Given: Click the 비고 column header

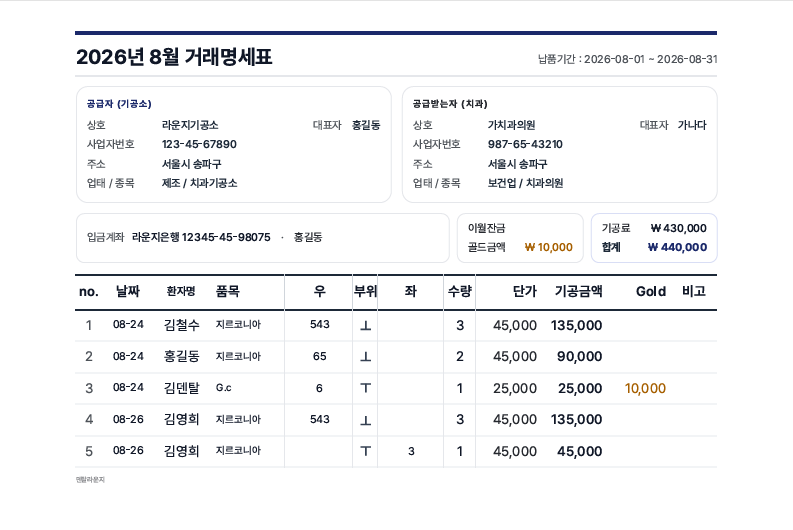Looking at the screenshot, I should (x=694, y=291).
